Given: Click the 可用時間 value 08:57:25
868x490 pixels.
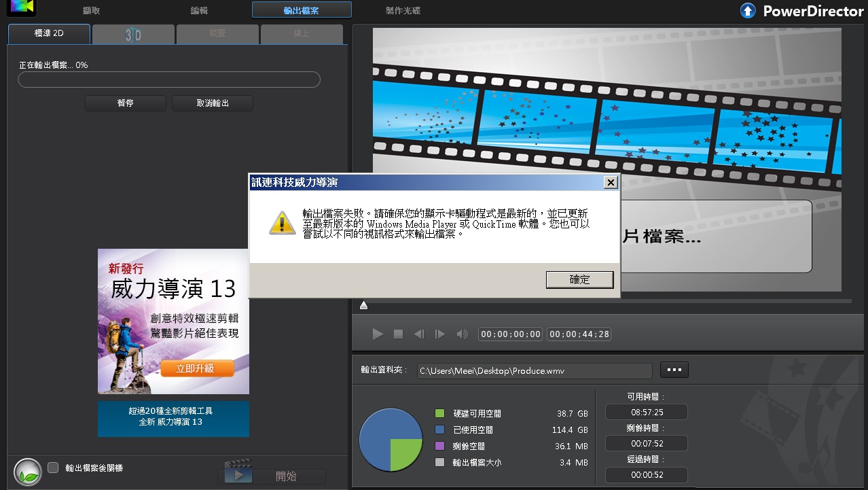Looking at the screenshot, I should (647, 413).
